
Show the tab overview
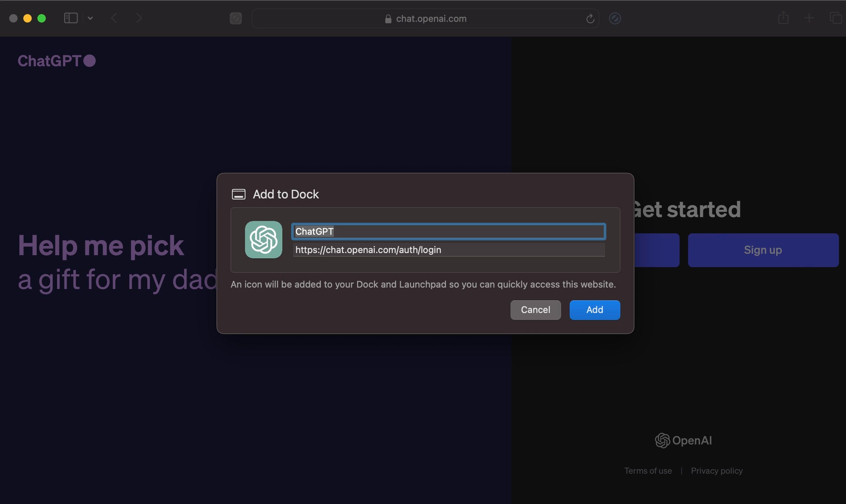click(x=835, y=18)
